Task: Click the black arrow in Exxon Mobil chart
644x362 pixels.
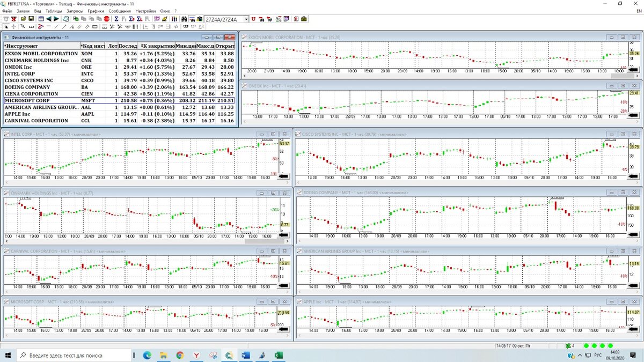Action: [634, 70]
